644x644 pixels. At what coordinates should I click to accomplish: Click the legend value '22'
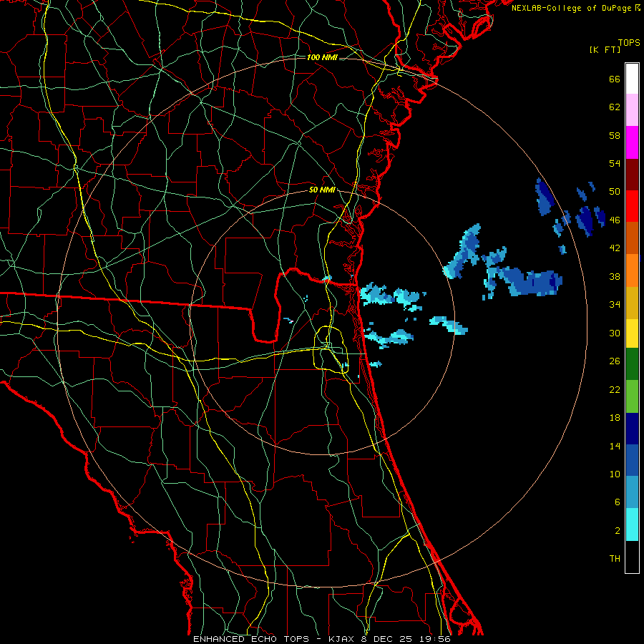click(615, 389)
